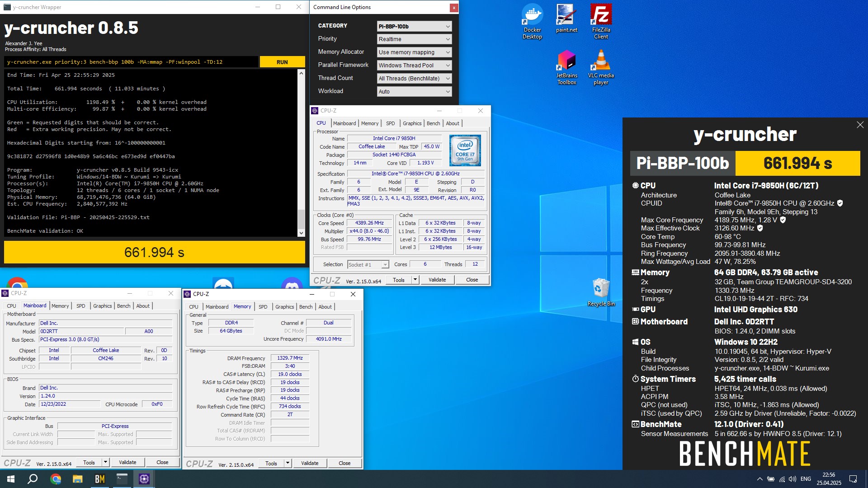Click the BIOS Version value 1.24.0
The image size is (868, 488).
[105, 396]
